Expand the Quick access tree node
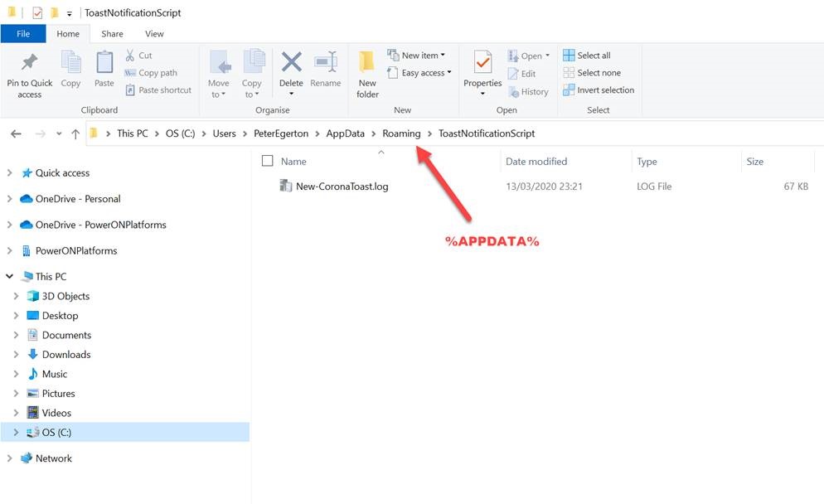This screenshot has height=504, width=824. point(9,173)
